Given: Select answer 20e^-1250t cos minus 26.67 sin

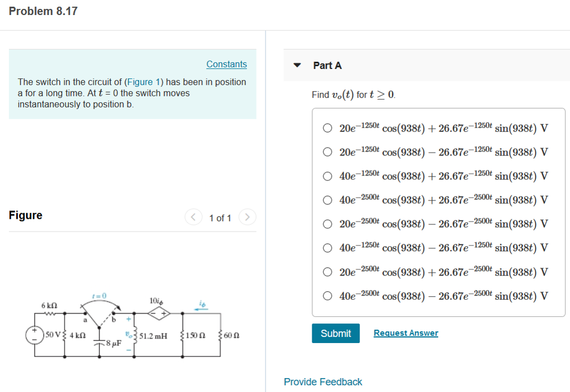Looking at the screenshot, I should tap(327, 152).
